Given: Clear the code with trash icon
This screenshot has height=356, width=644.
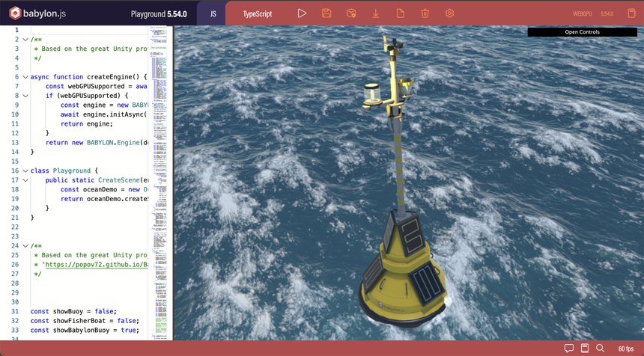Looking at the screenshot, I should tap(425, 13).
